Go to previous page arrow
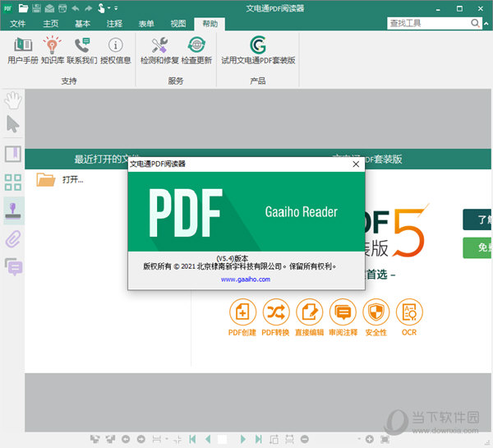The height and width of the screenshot is (448, 493). [208, 439]
